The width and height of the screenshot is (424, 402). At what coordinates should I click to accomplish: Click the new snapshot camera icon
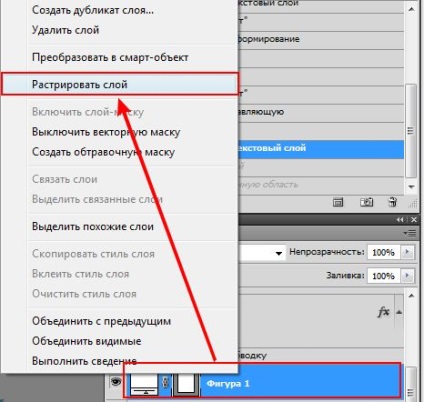coord(366,202)
